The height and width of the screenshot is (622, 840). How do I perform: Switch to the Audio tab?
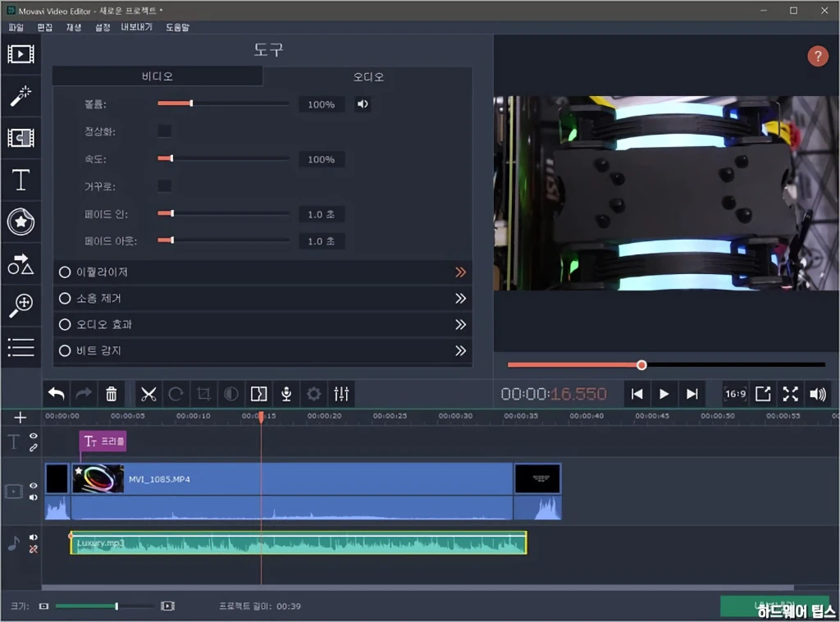click(x=368, y=76)
